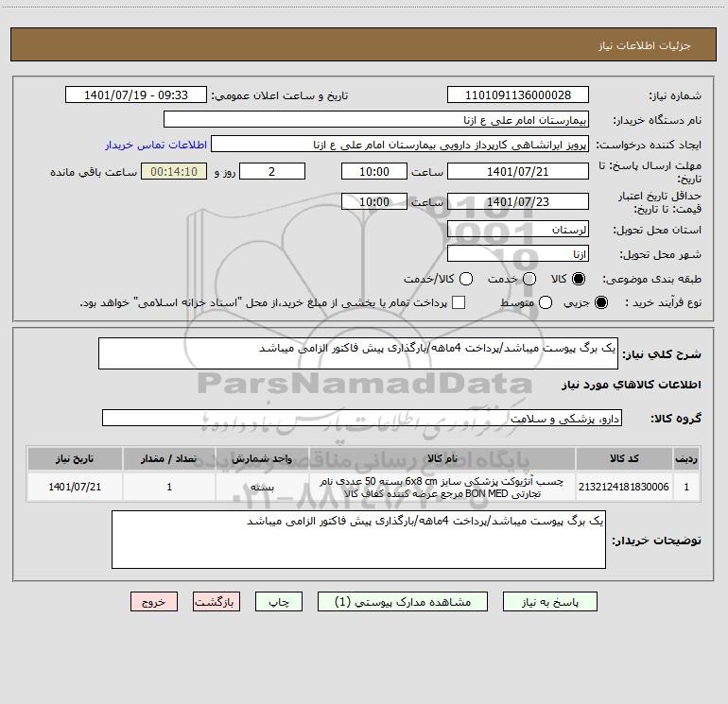The width and height of the screenshot is (728, 704).
Task: Click the request creator field پرویز ایرانشاهی
Action: [400, 145]
